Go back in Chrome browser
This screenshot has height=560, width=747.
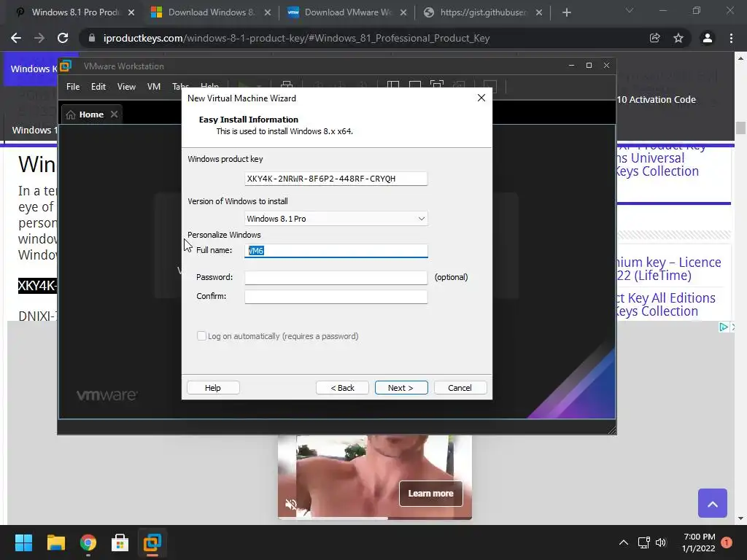tap(16, 38)
